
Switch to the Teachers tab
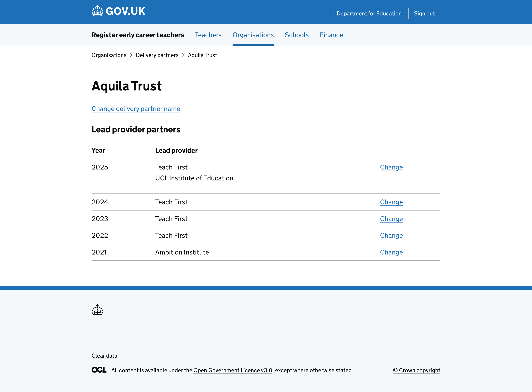tap(208, 35)
